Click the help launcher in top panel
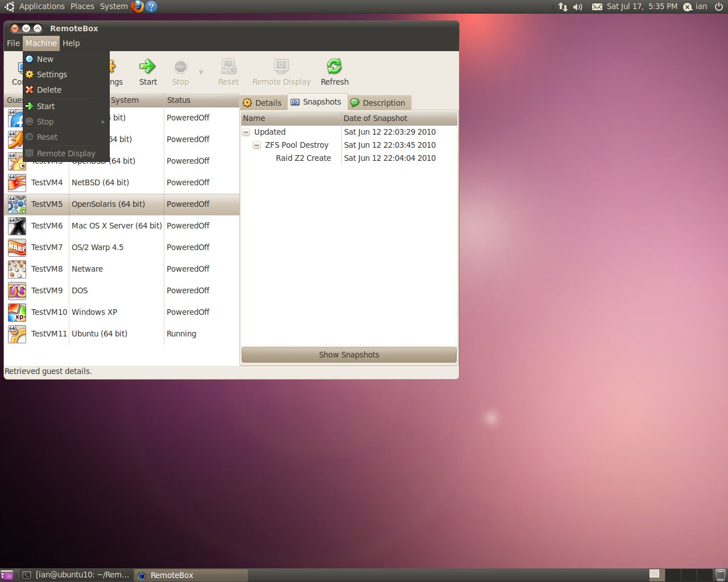This screenshot has height=582, width=728. coord(151,6)
